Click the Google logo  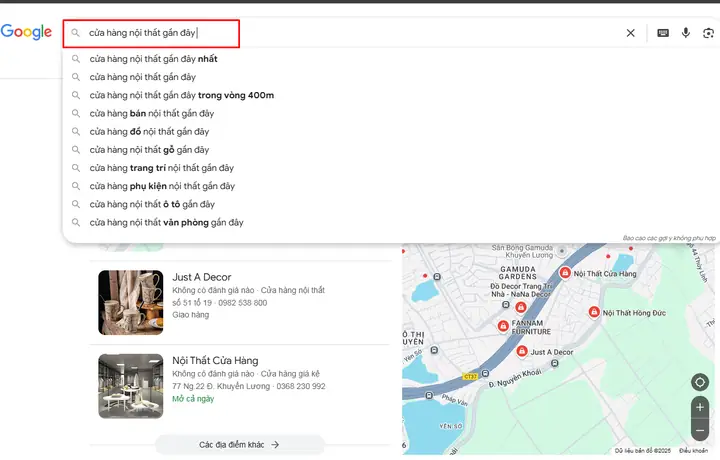(x=26, y=32)
